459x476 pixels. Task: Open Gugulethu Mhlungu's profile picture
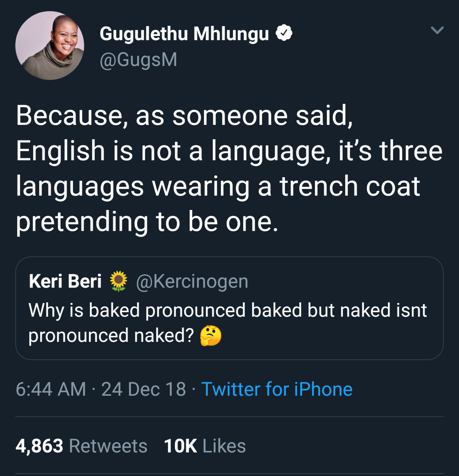[x=50, y=46]
